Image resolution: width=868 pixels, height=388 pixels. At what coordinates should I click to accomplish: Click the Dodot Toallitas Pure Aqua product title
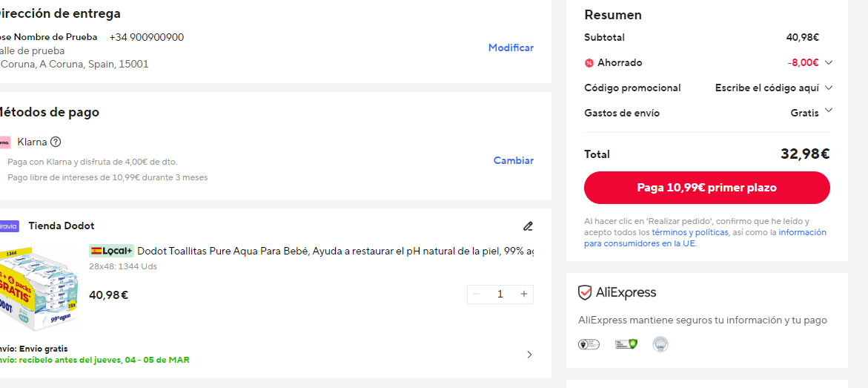click(336, 251)
